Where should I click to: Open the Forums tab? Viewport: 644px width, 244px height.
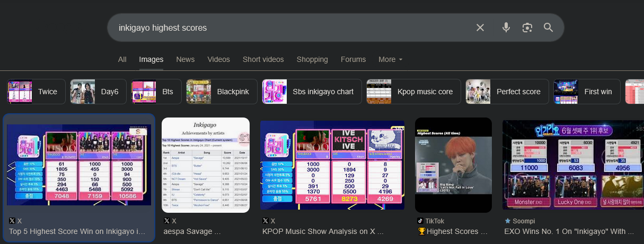(354, 59)
